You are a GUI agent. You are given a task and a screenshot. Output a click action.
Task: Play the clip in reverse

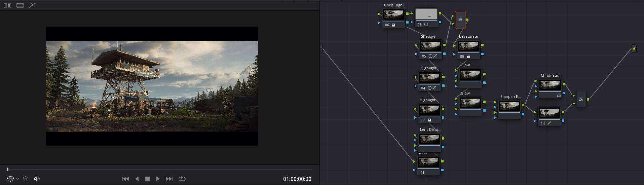coord(137,179)
